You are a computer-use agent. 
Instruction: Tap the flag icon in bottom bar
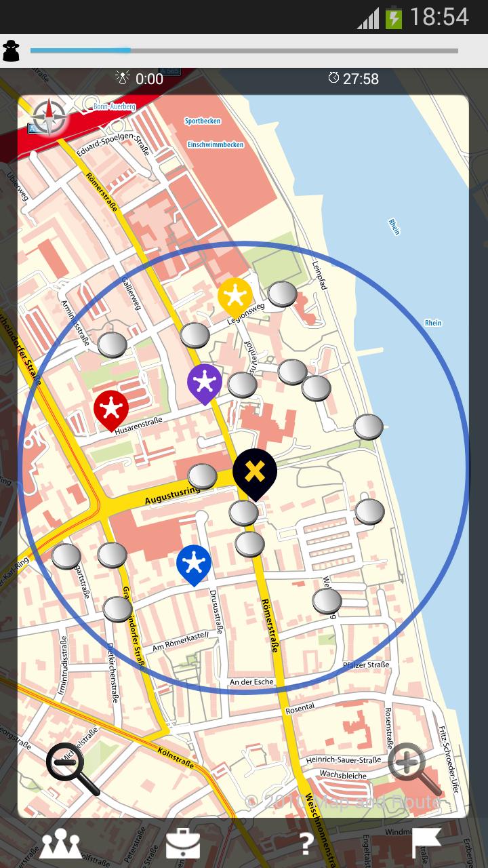[427, 844]
